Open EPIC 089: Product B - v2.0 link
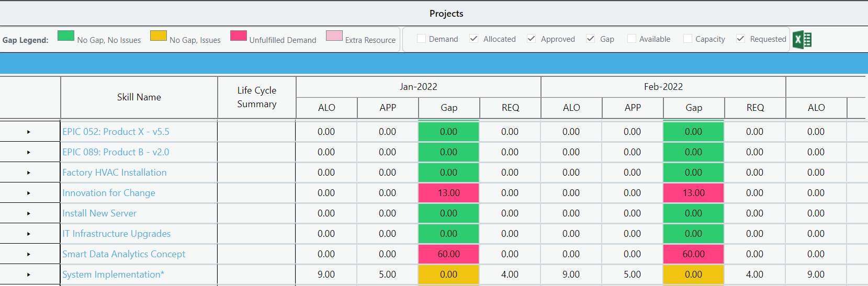This screenshot has width=868, height=286. 116,152
